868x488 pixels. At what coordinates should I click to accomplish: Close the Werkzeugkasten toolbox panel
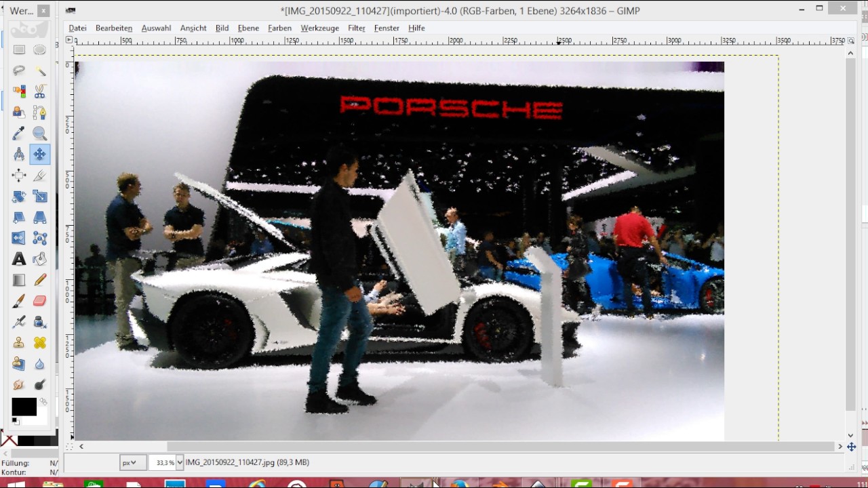(x=43, y=11)
